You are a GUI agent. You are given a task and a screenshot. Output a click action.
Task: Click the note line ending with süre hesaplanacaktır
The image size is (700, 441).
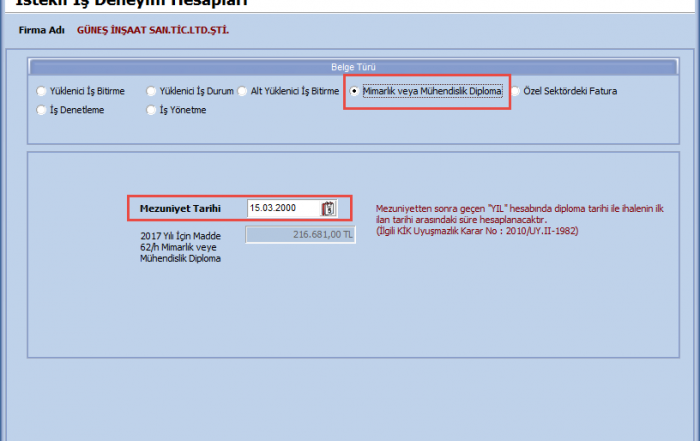coord(461,220)
